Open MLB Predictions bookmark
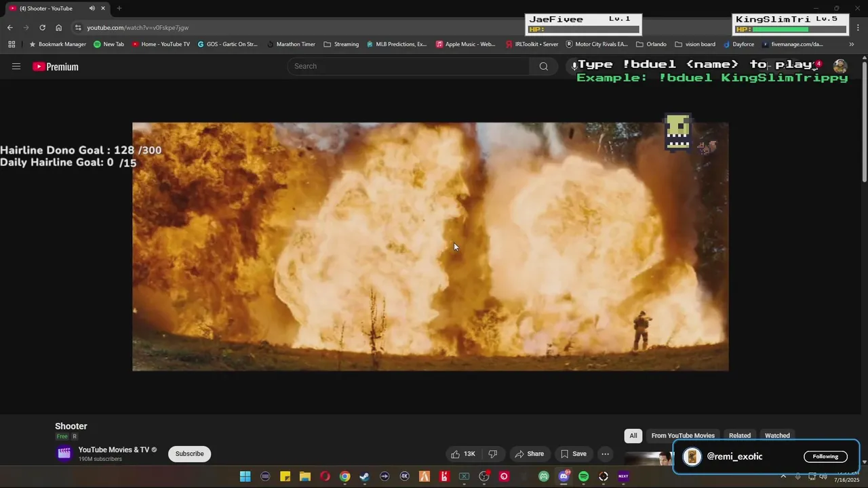This screenshot has width=868, height=488. 397,44
